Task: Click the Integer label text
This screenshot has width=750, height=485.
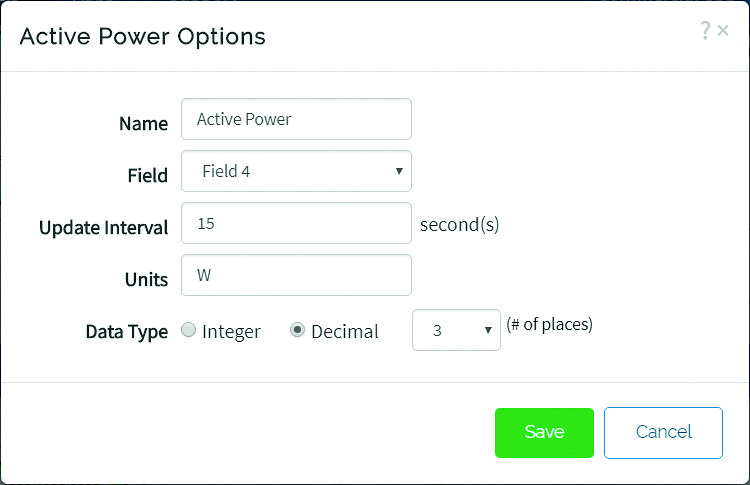Action: 231,332
